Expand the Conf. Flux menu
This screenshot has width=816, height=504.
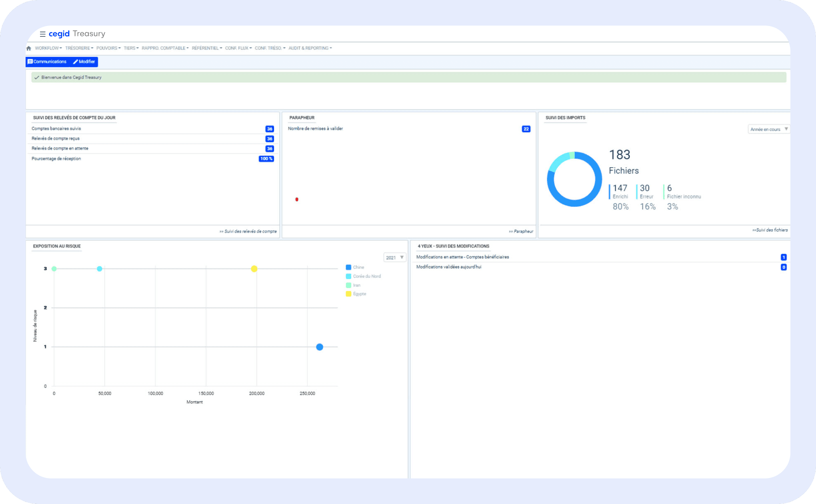238,48
